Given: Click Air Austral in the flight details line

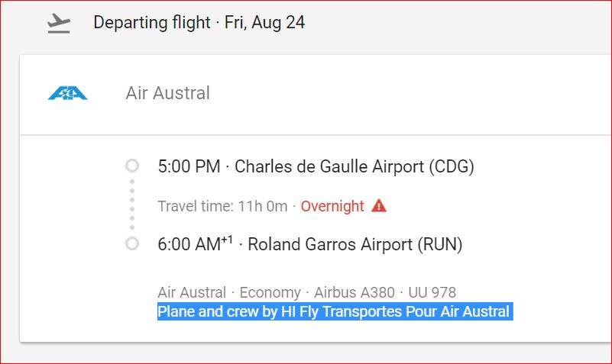Looking at the screenshot, I should coord(192,292).
